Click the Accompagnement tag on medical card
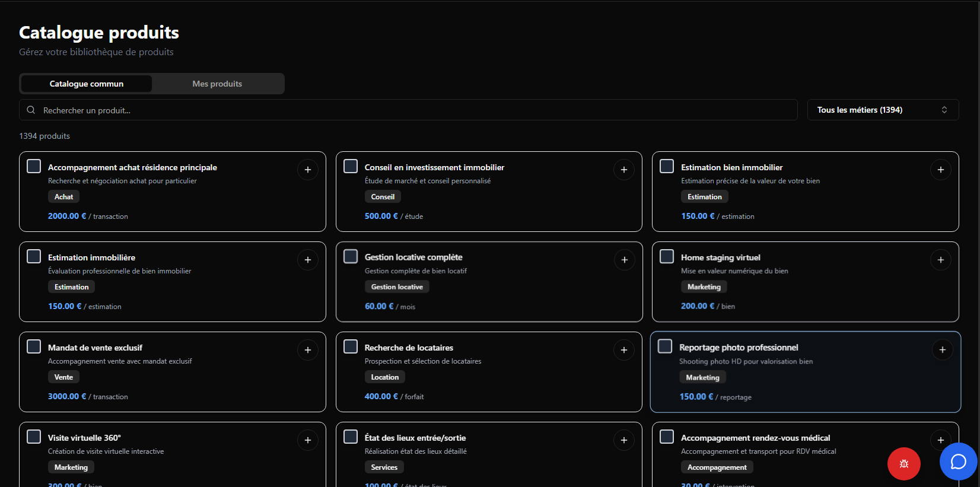The width and height of the screenshot is (980, 487). pyautogui.click(x=717, y=467)
